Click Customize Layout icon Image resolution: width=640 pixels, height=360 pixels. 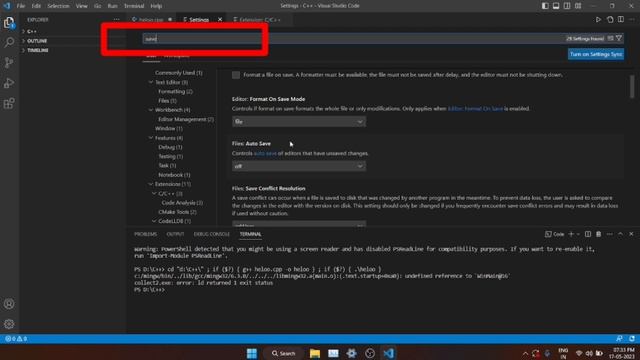(578, 6)
